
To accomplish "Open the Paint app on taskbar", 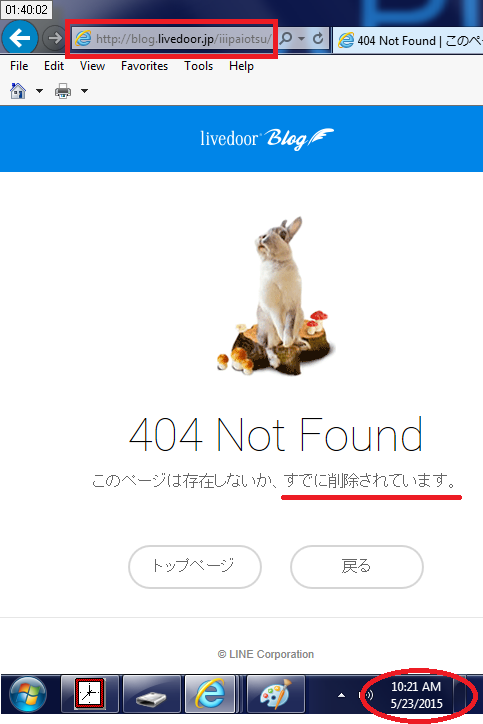I will pyautogui.click(x=276, y=694).
